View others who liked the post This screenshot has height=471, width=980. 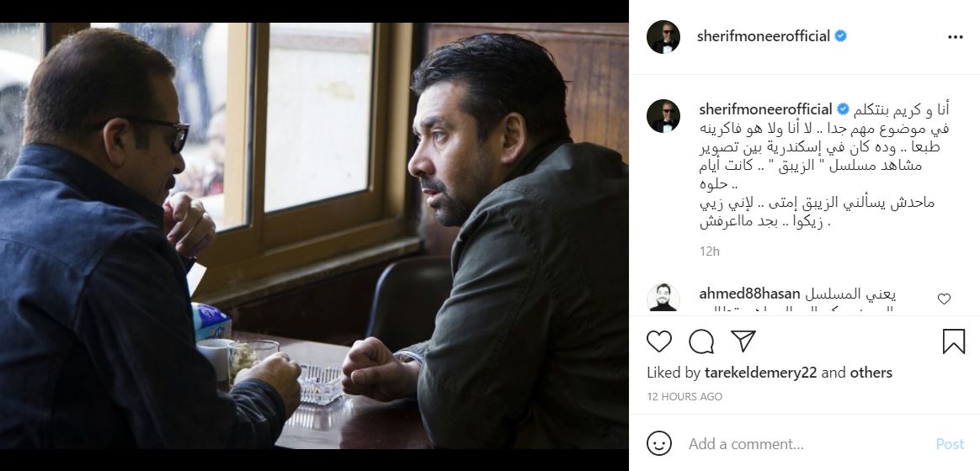click(871, 373)
